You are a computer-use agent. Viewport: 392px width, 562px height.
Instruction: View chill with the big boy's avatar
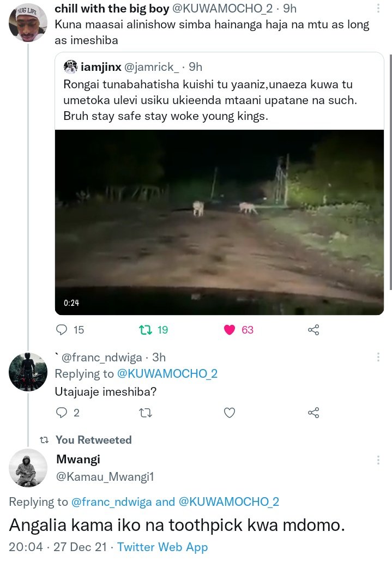point(28,23)
